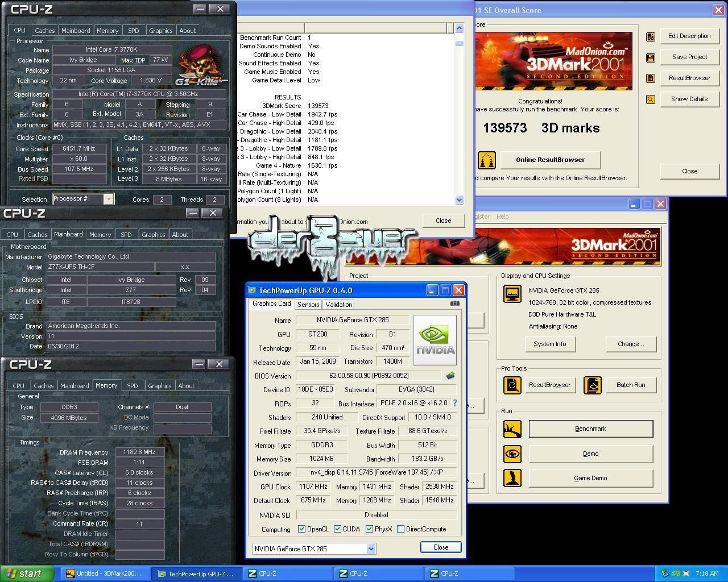728x582 pixels.
Task: Toggle the DirectCompute checkbox
Action: 400,529
